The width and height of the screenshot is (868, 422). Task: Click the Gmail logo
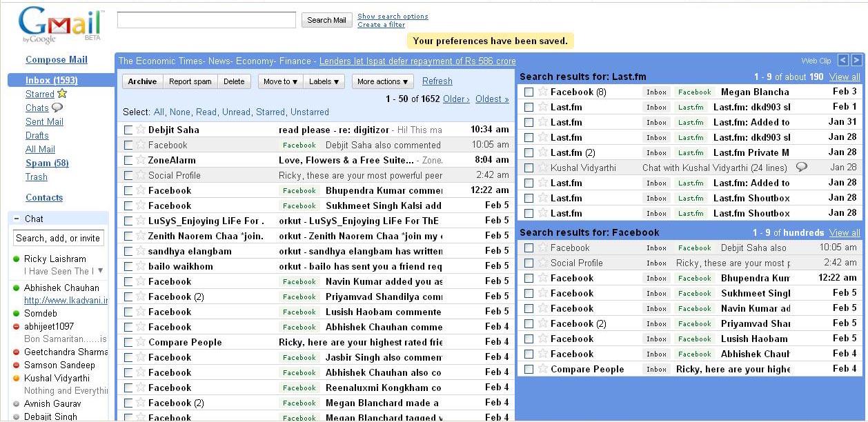(61, 26)
